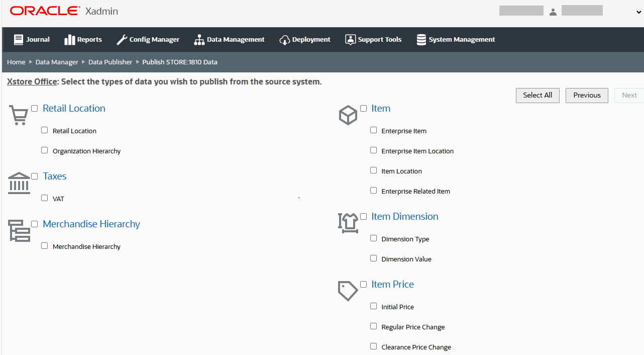Click the box icon beside Item Dimension
644x355 pixels.
348,223
